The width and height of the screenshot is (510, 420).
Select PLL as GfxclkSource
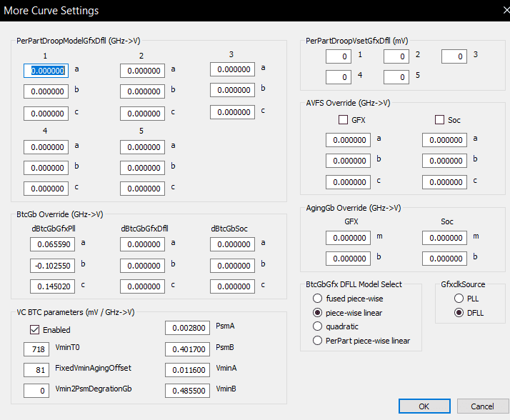[459, 299]
